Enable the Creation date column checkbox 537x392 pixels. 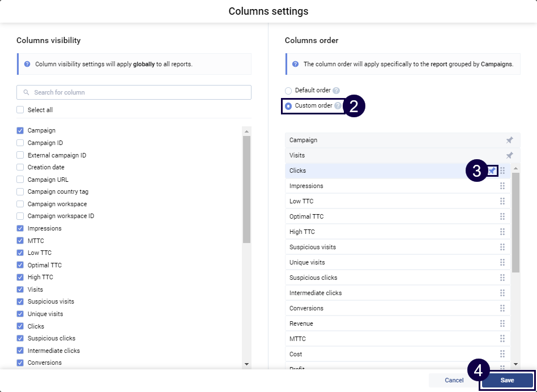[x=20, y=167]
